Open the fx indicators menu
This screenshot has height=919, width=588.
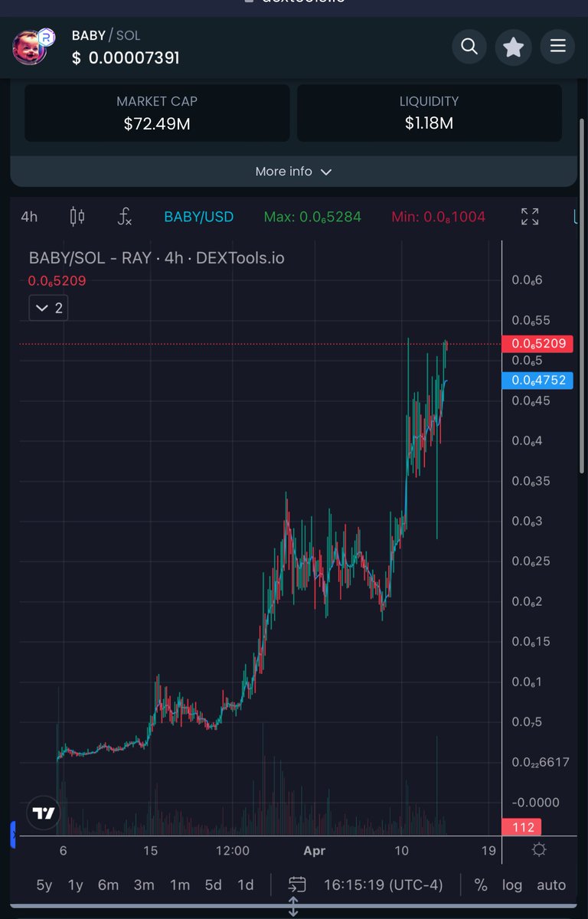(125, 217)
